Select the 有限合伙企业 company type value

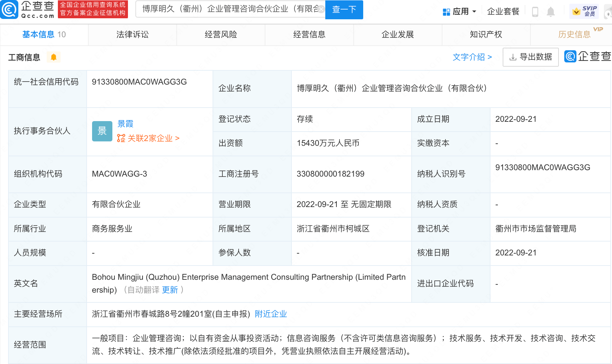[x=116, y=204]
